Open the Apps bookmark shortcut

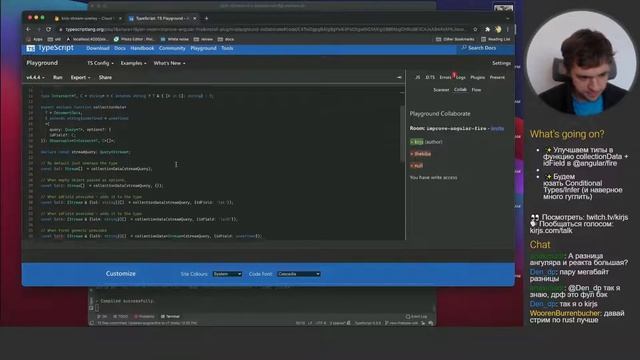pos(35,39)
